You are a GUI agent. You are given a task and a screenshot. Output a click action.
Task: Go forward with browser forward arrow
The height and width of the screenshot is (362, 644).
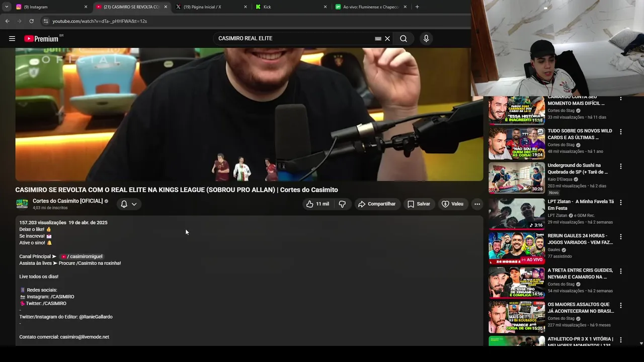tap(19, 21)
